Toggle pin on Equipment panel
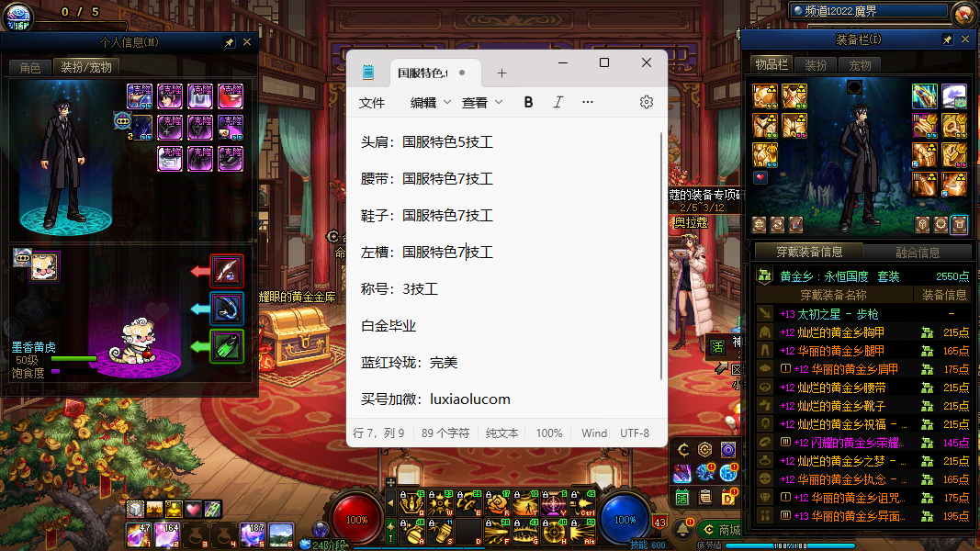Image resolution: width=980 pixels, height=551 pixels. (x=947, y=40)
